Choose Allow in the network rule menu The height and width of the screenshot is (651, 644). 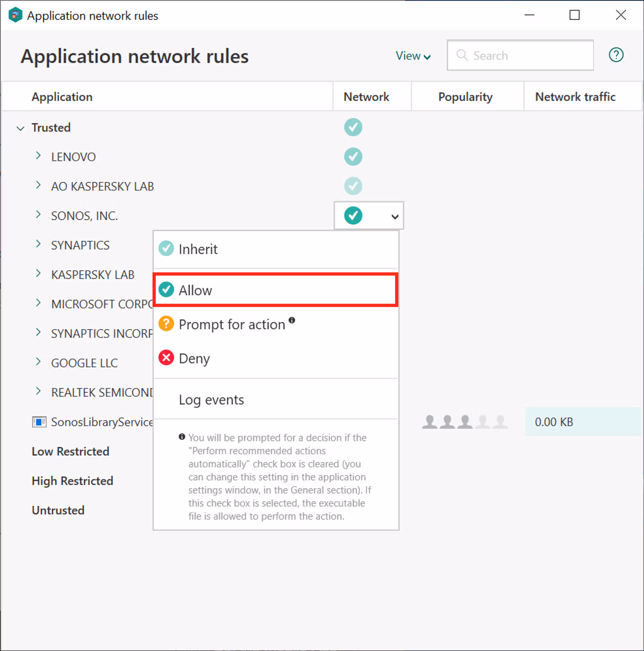tap(195, 290)
